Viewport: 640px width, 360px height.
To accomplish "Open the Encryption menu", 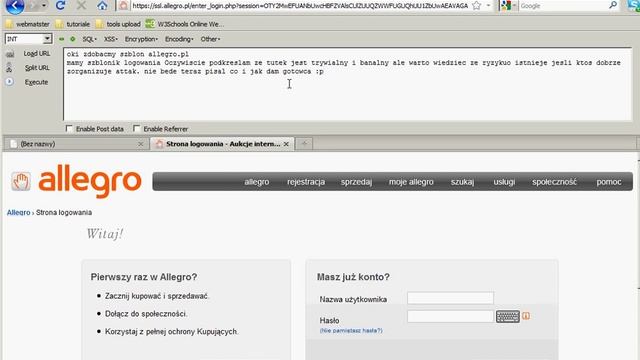I will (x=141, y=39).
